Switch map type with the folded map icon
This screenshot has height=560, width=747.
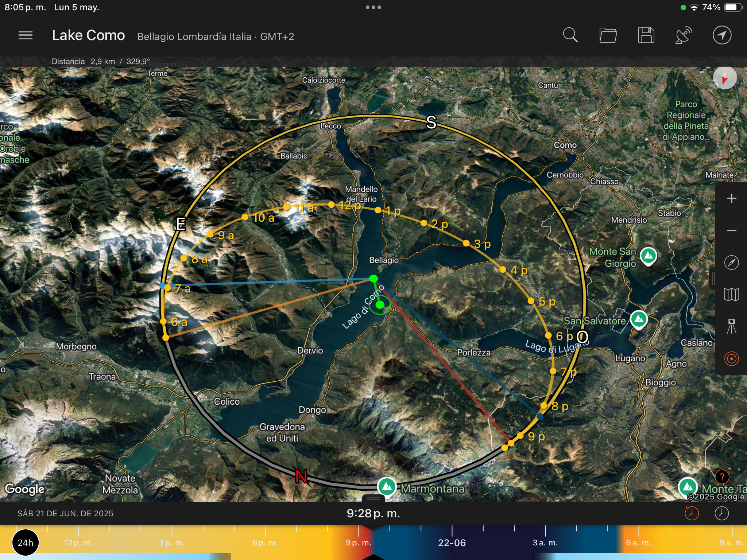(731, 295)
